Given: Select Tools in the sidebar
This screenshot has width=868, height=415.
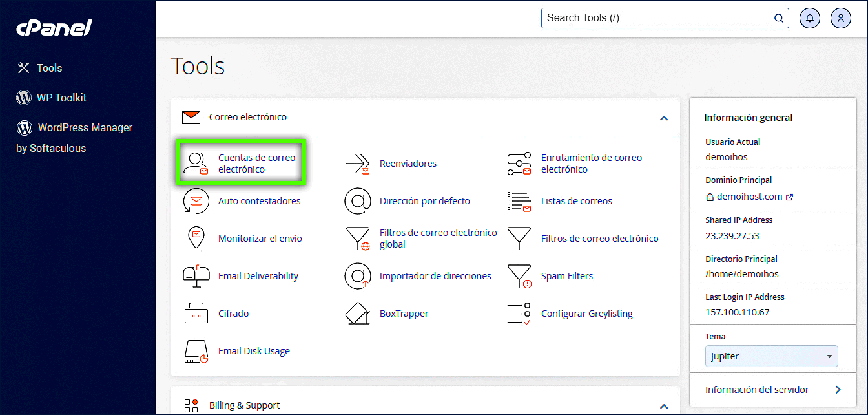Looking at the screenshot, I should tap(50, 67).
